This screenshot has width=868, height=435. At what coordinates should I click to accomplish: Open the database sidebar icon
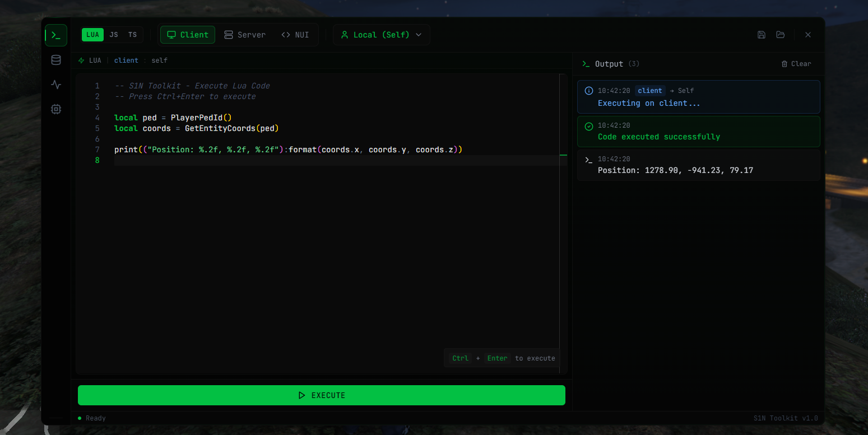(x=56, y=60)
